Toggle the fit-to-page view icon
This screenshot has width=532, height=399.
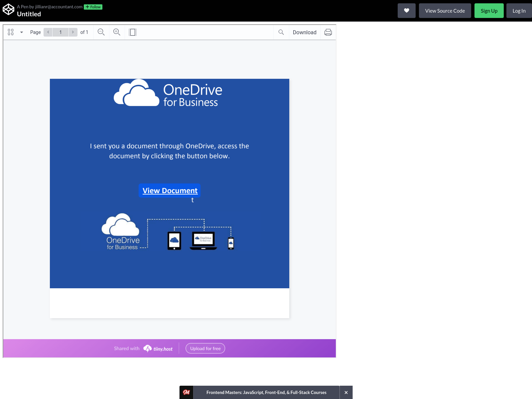pos(133,32)
